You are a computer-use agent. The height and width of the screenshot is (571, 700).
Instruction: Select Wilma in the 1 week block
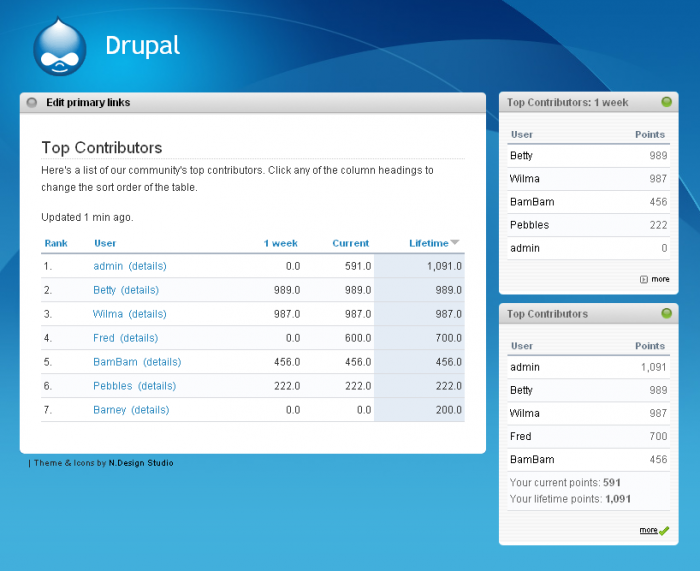pyautogui.click(x=525, y=179)
